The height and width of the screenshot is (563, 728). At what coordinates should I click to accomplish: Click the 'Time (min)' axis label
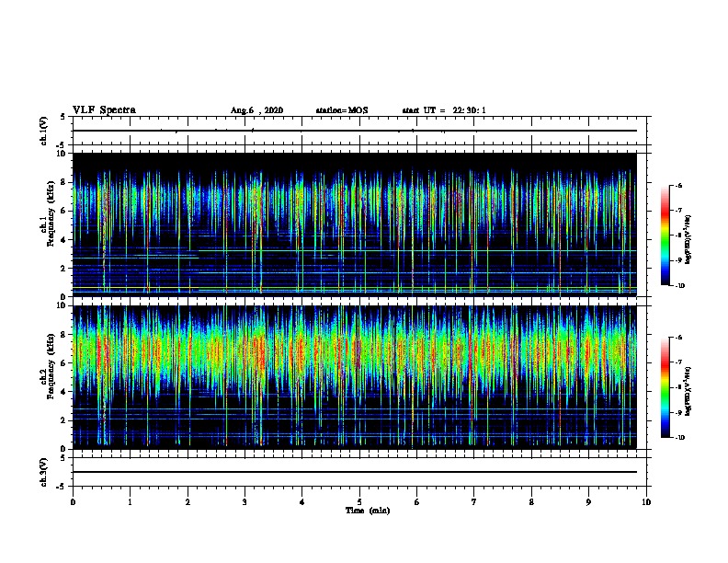(x=368, y=511)
